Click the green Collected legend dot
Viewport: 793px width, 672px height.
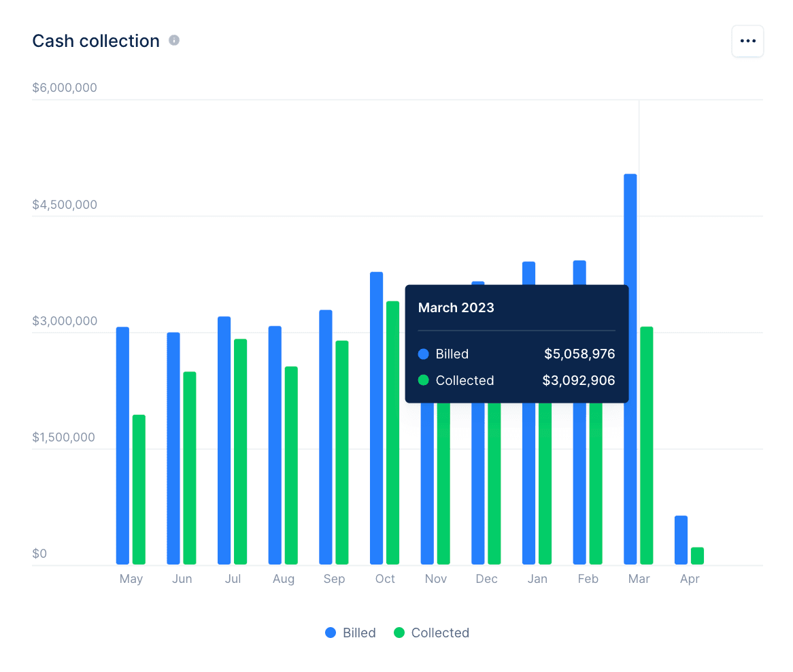point(399,633)
